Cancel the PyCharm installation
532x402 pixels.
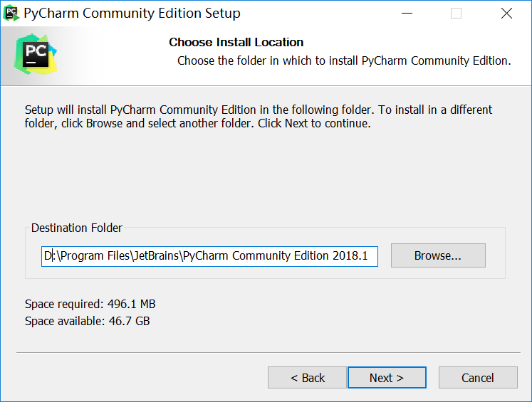[x=477, y=378]
